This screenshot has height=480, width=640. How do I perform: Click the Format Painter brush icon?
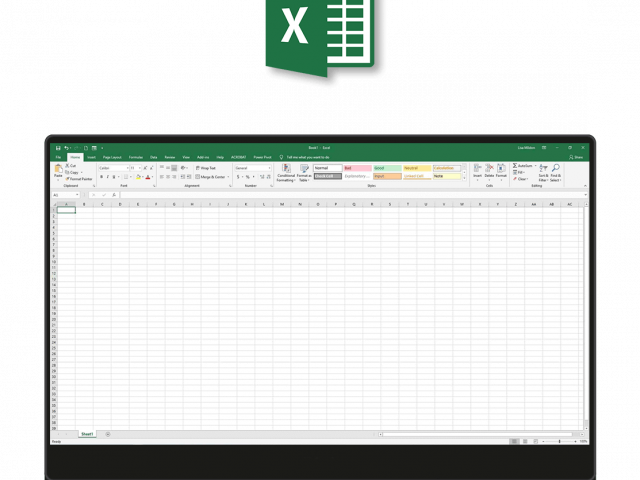point(69,178)
